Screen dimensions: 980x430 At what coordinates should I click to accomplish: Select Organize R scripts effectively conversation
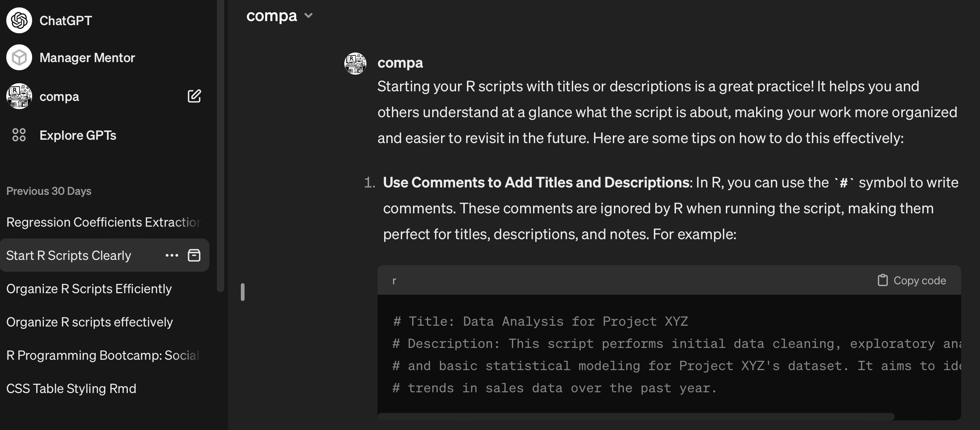click(89, 322)
